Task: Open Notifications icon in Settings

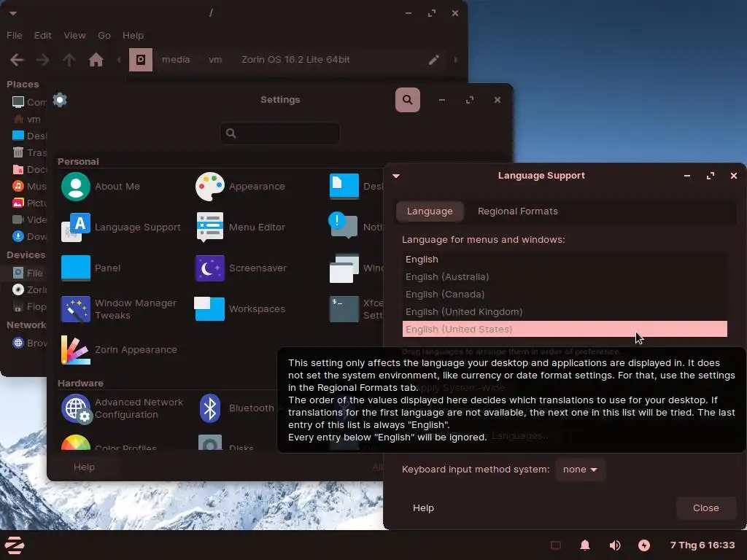Action: point(343,226)
